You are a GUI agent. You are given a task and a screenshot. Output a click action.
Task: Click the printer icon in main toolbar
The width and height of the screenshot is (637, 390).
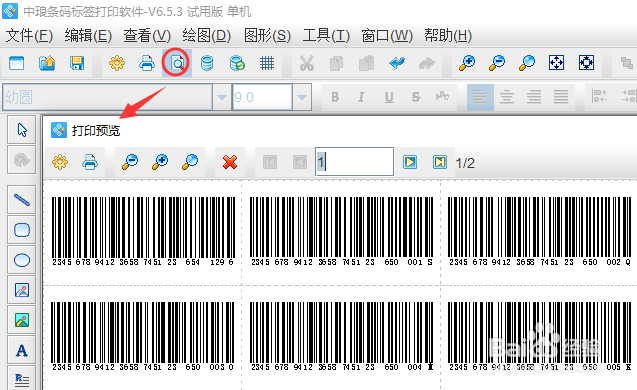click(x=147, y=63)
